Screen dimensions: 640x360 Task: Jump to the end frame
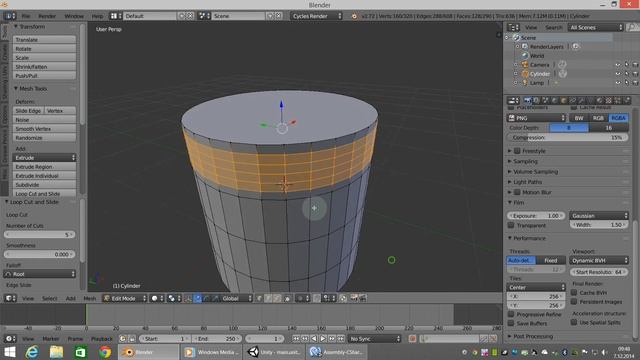pos(341,339)
